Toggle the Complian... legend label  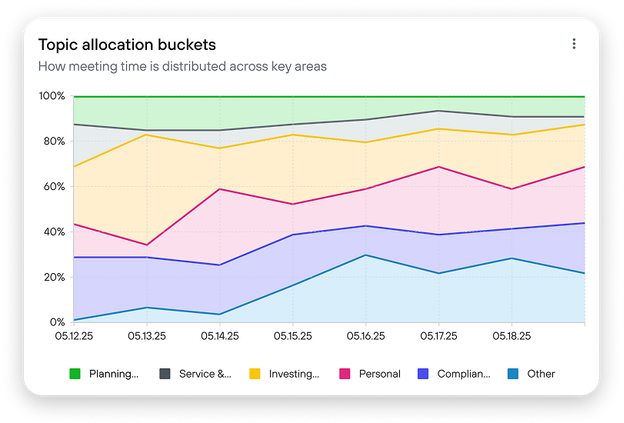coord(464,374)
